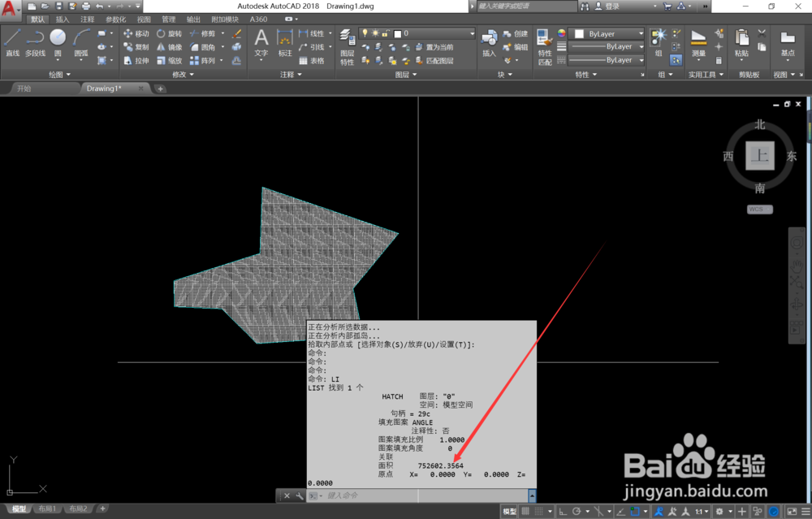
Task: Open the Parametric (参数化) ribbon tab
Action: pos(115,19)
